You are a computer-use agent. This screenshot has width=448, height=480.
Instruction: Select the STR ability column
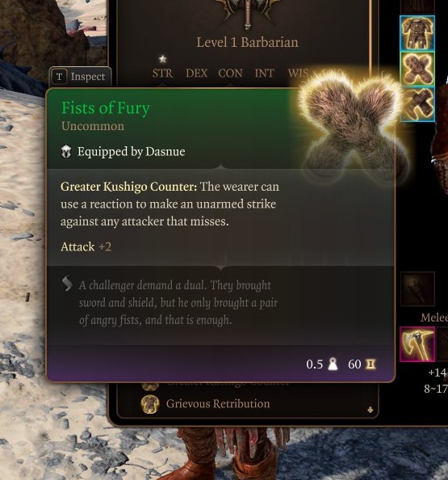pyautogui.click(x=163, y=74)
